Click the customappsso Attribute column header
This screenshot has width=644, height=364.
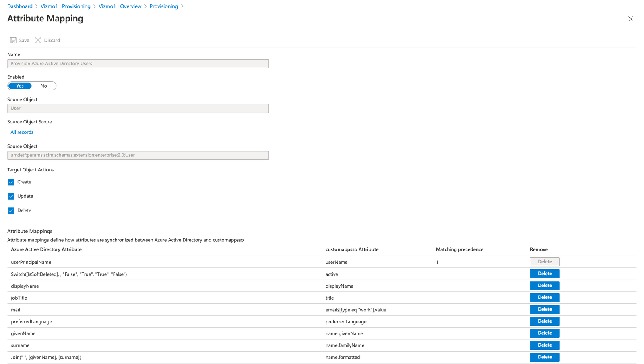pyautogui.click(x=352, y=249)
